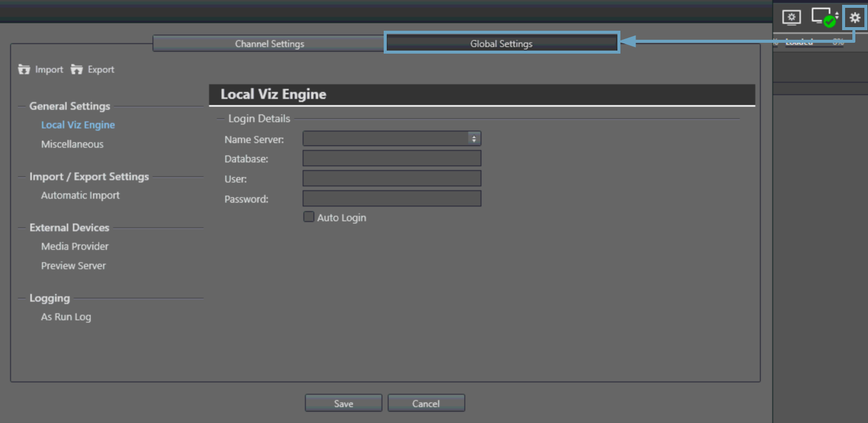Click the Export folder icon
Viewport: 868px width, 423px height.
(x=76, y=70)
